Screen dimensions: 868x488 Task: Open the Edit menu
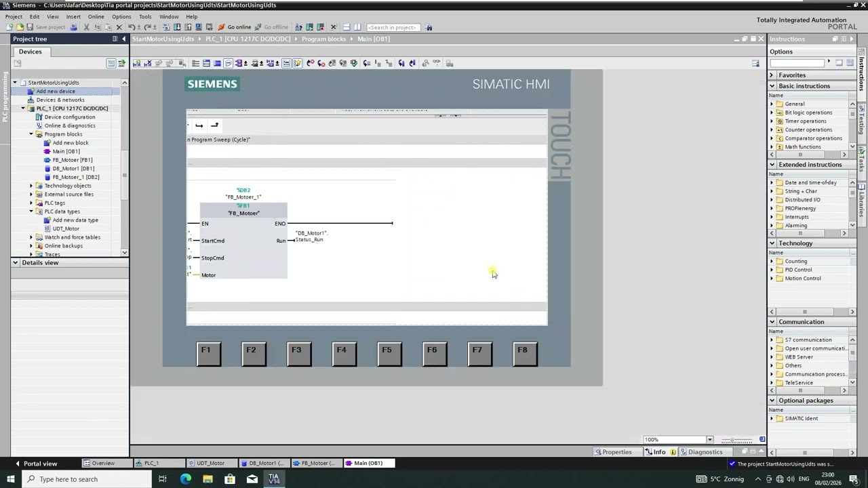[x=35, y=16]
